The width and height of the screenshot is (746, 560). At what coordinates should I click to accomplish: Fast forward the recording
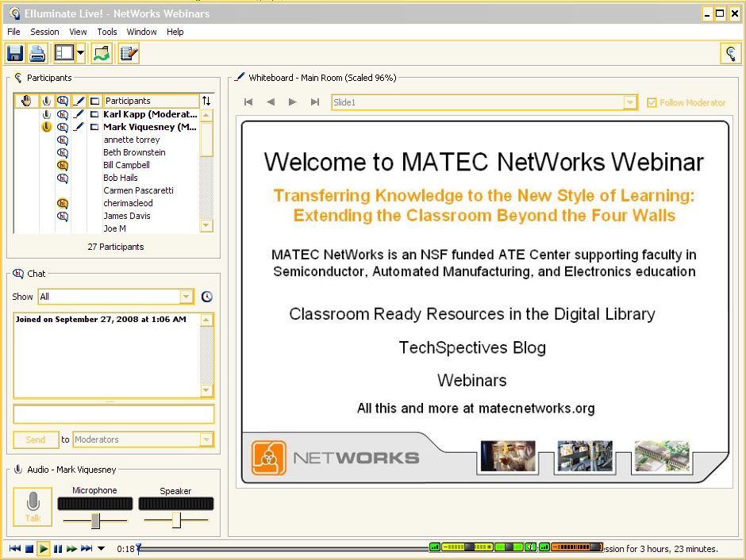click(72, 549)
